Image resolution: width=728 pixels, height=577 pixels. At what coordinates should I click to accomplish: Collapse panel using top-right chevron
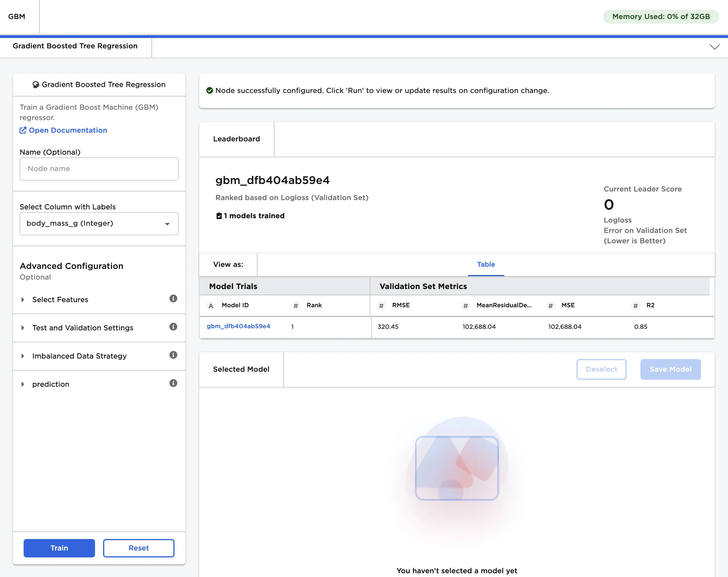[714, 47]
